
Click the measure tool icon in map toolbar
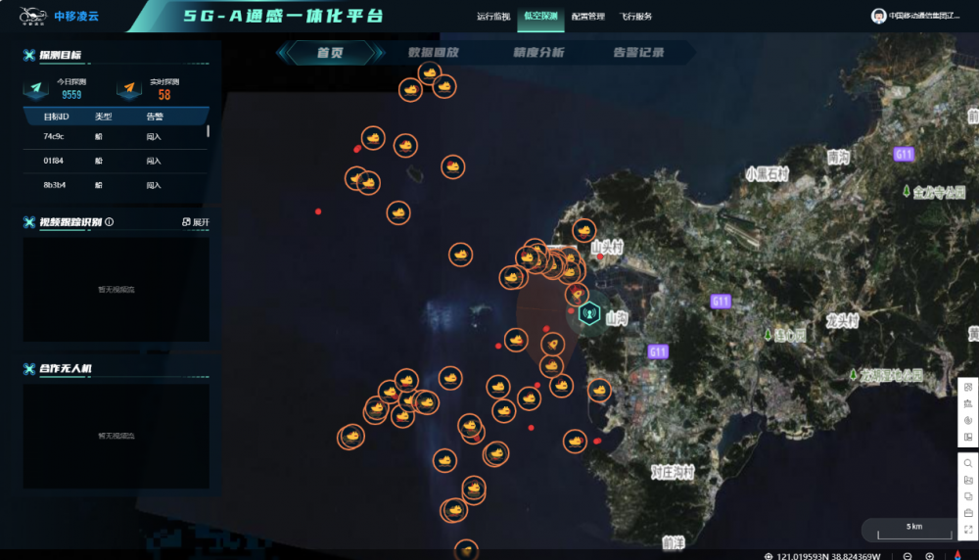pyautogui.click(x=968, y=404)
